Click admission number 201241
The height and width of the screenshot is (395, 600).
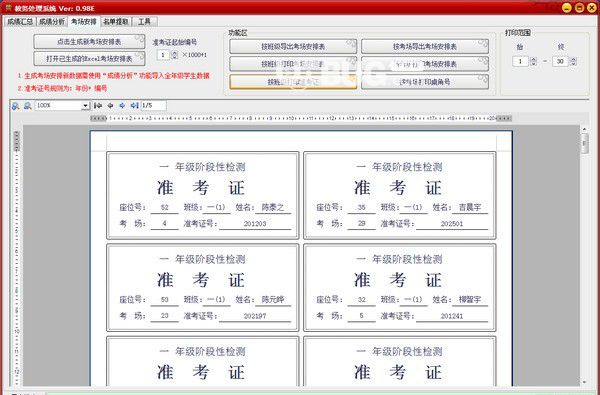[452, 316]
